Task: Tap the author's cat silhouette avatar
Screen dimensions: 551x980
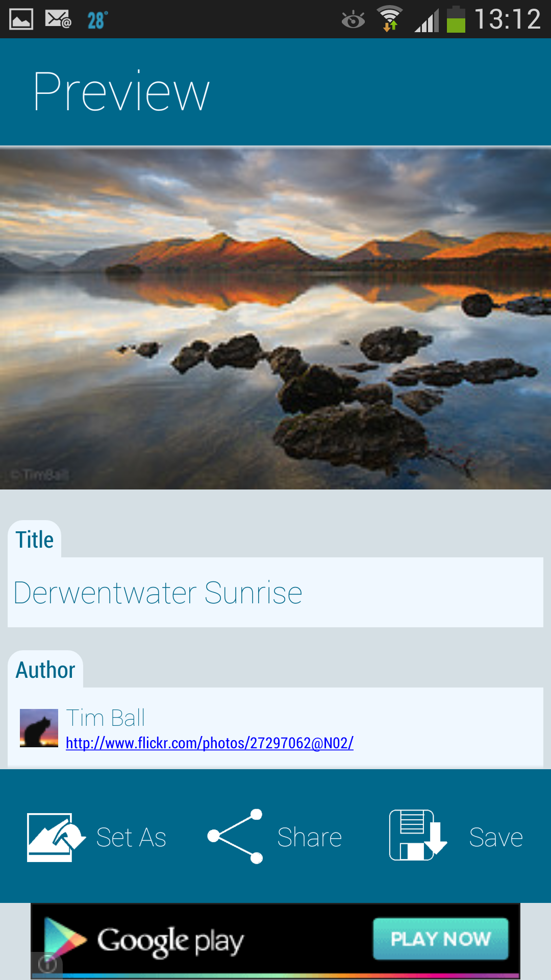Action: pos(39,728)
